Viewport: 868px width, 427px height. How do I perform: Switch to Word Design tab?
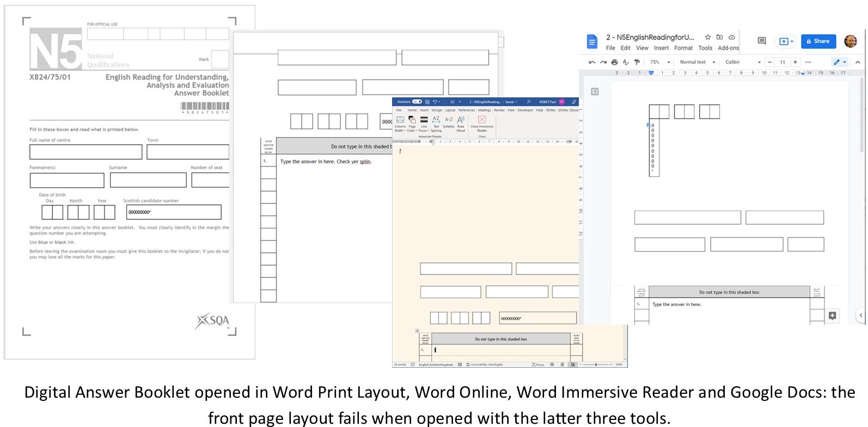tap(437, 110)
